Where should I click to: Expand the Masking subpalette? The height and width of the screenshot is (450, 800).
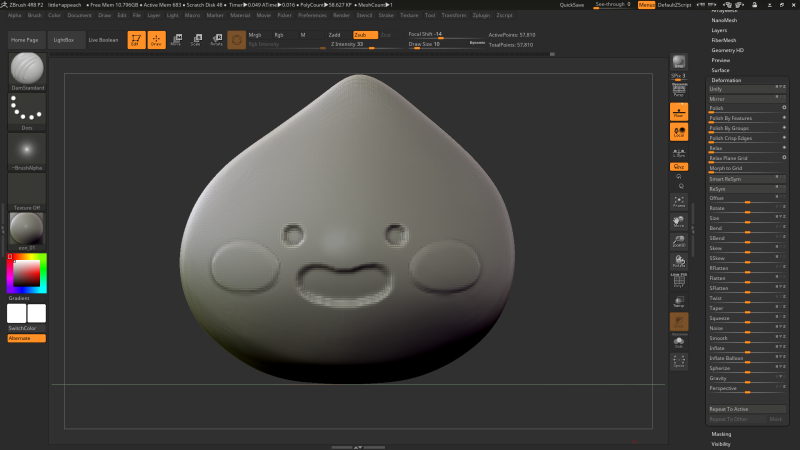tap(721, 434)
